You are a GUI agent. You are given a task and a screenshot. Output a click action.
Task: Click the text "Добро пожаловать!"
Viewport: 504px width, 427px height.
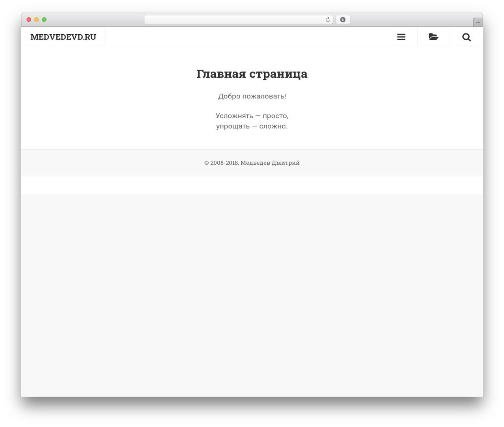tap(252, 96)
